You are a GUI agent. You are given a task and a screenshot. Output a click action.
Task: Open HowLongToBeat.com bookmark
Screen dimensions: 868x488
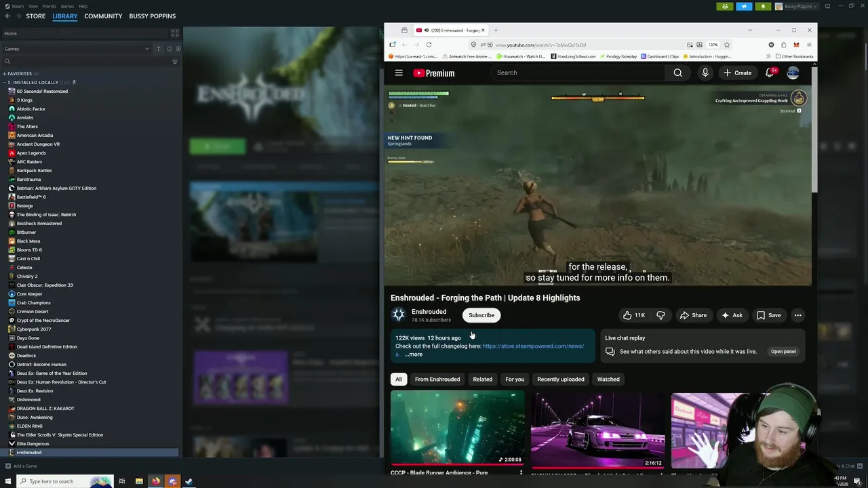tap(574, 56)
